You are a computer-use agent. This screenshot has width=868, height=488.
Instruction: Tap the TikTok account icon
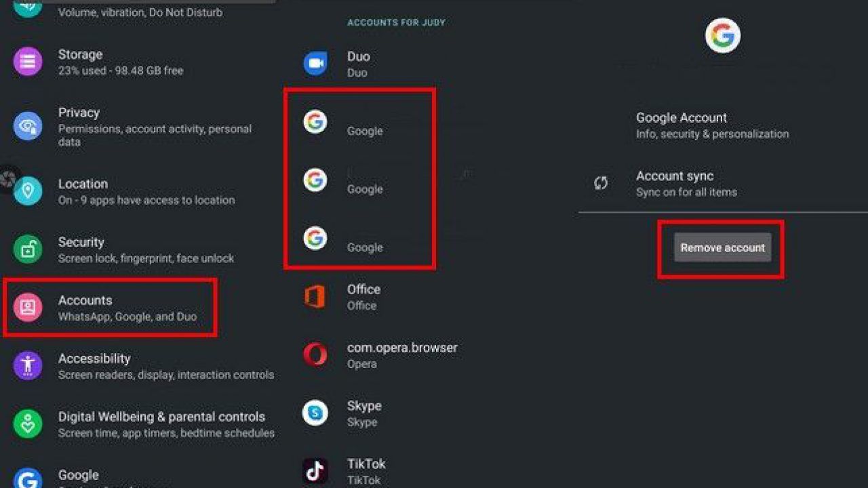coord(315,471)
